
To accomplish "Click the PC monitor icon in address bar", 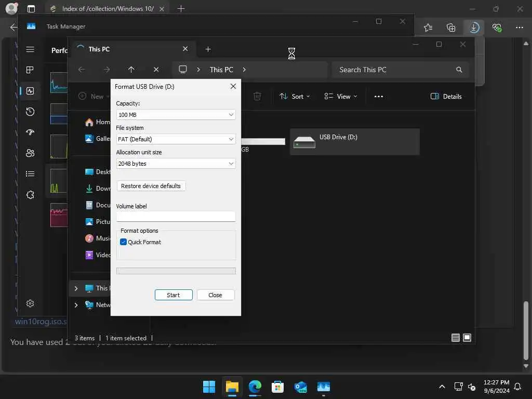I will point(183,70).
